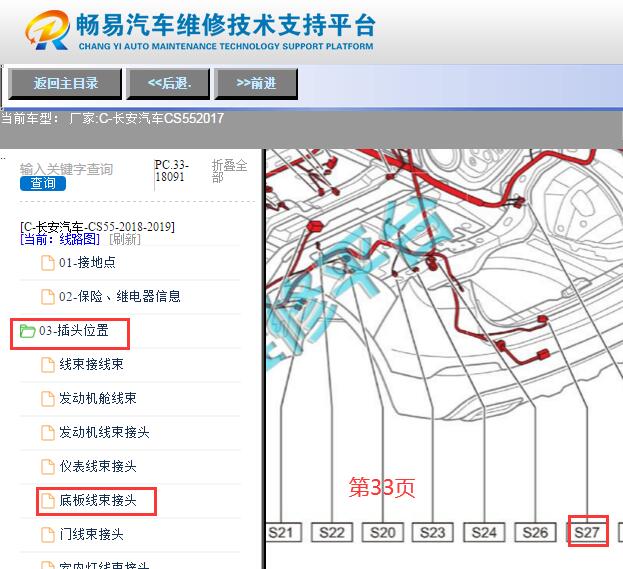Image resolution: width=623 pixels, height=569 pixels.
Task: Focus the 输入关键字查询 keyword field
Action: coord(67,169)
